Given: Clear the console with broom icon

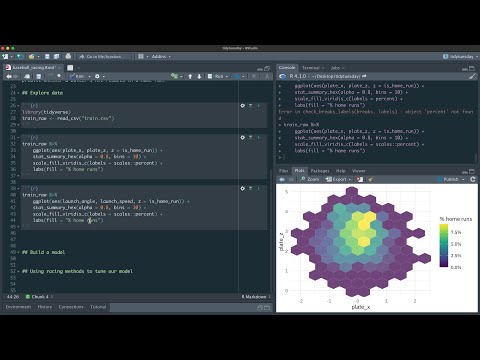Looking at the screenshot, I should pos(472,76).
